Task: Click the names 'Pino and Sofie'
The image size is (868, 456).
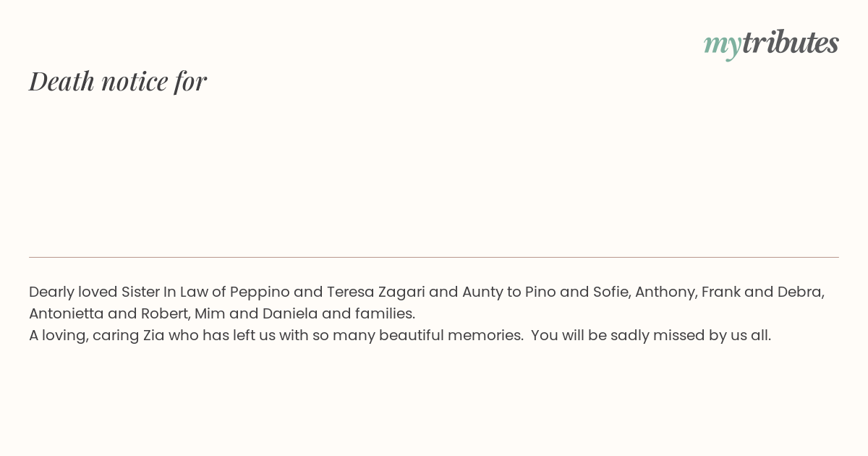Action: pyautogui.click(x=574, y=292)
